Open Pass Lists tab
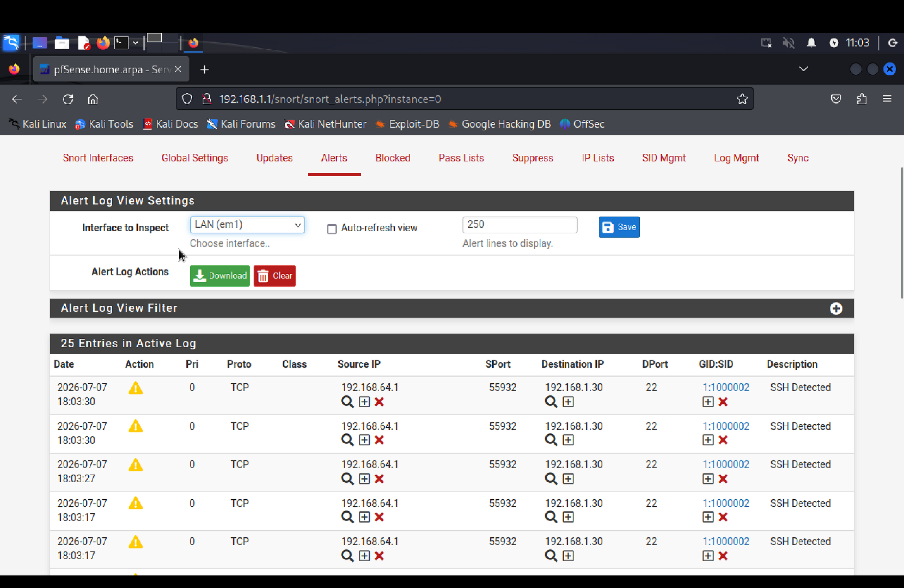Image resolution: width=904 pixels, height=588 pixels. click(x=461, y=158)
